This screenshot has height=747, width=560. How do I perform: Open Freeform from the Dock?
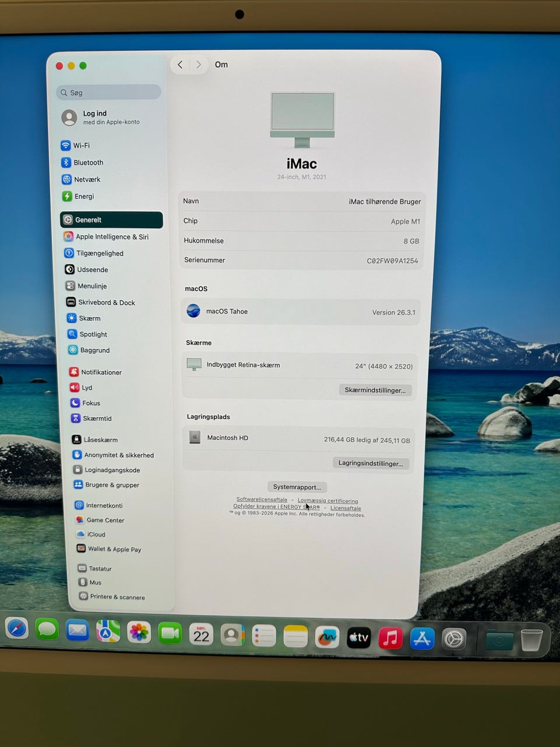tap(327, 637)
